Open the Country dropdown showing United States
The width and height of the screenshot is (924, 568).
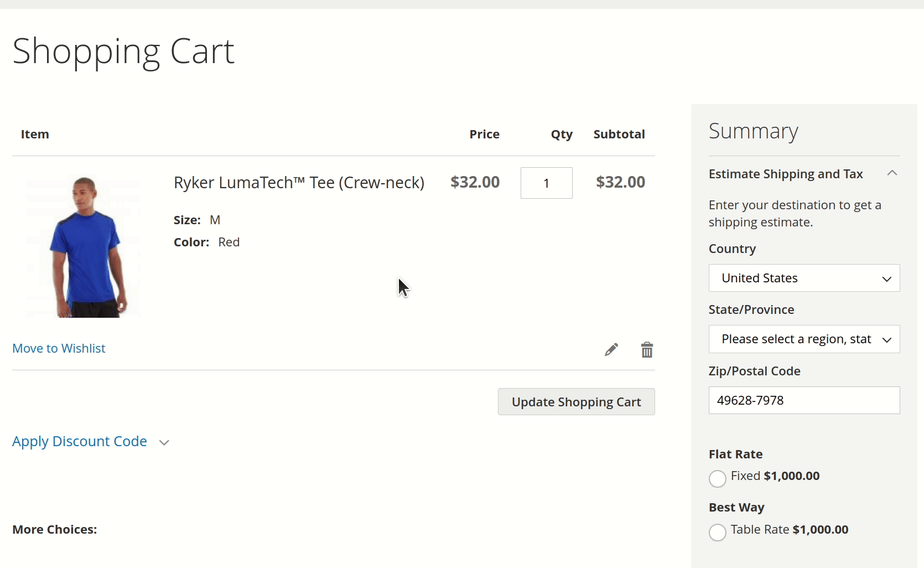click(804, 278)
